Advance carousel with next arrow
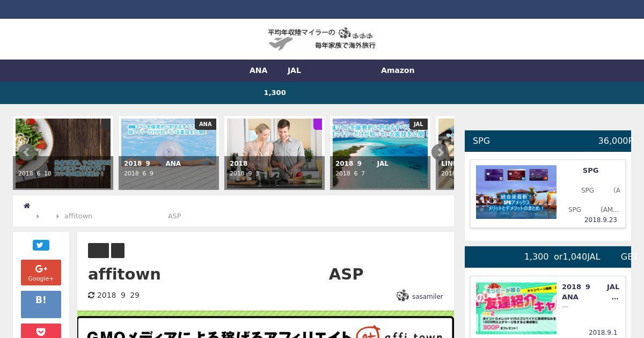Image resolution: width=644 pixels, height=338 pixels. coord(440,152)
